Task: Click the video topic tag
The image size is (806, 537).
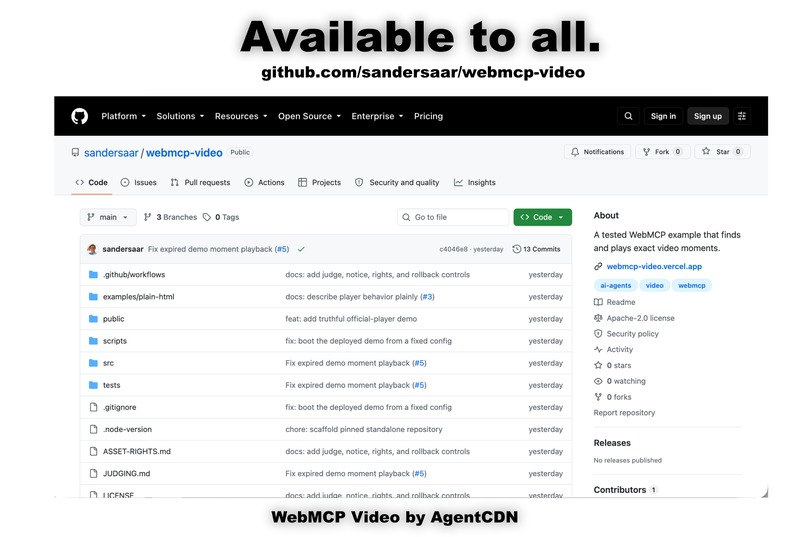Action: (654, 285)
